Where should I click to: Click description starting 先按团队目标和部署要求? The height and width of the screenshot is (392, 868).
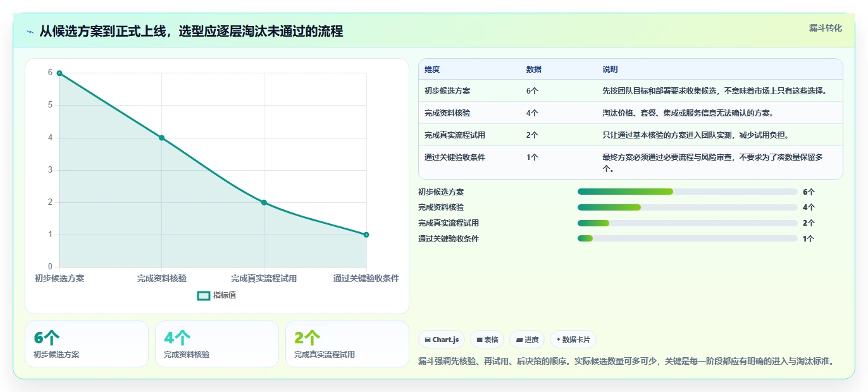click(714, 91)
